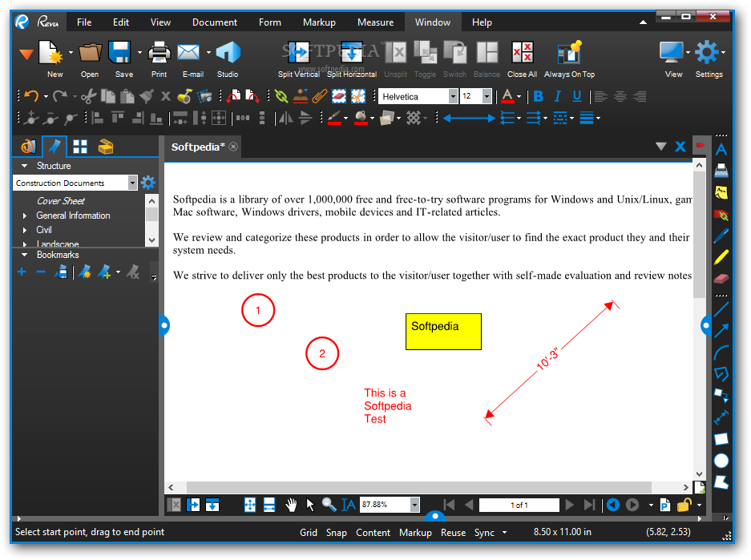Expand the Civil tree item

25,230
